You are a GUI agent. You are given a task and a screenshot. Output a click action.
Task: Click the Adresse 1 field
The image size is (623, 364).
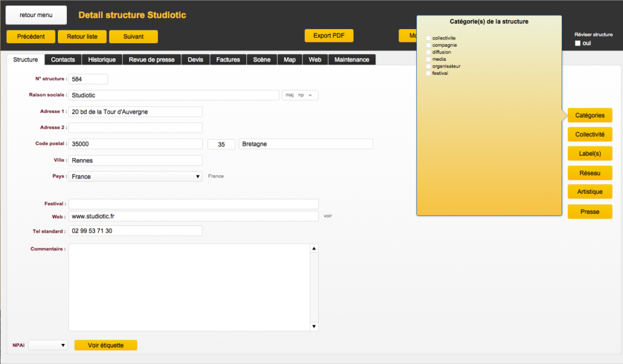pos(136,112)
